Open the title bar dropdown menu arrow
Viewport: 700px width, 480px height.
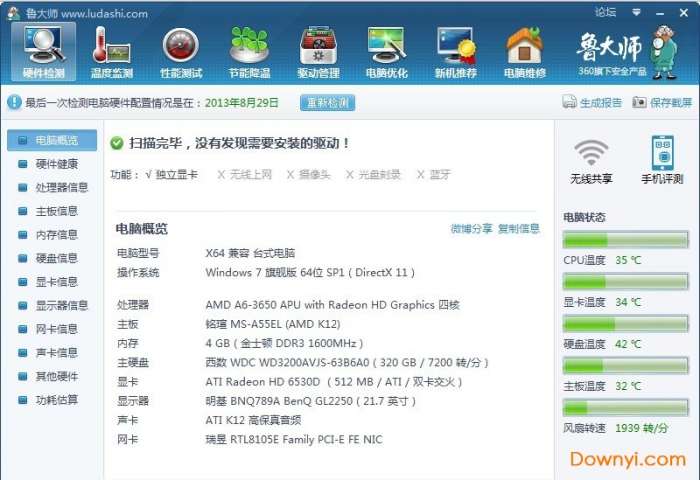click(x=637, y=13)
